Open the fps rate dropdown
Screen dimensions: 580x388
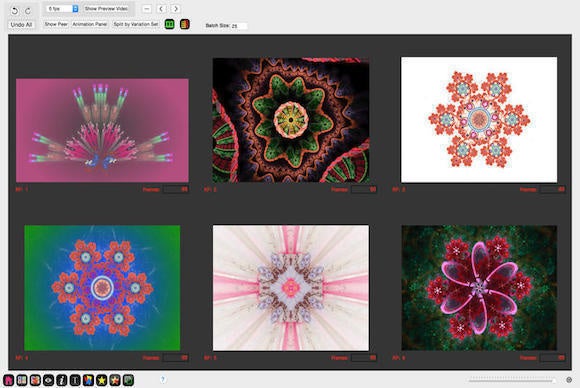[63, 9]
